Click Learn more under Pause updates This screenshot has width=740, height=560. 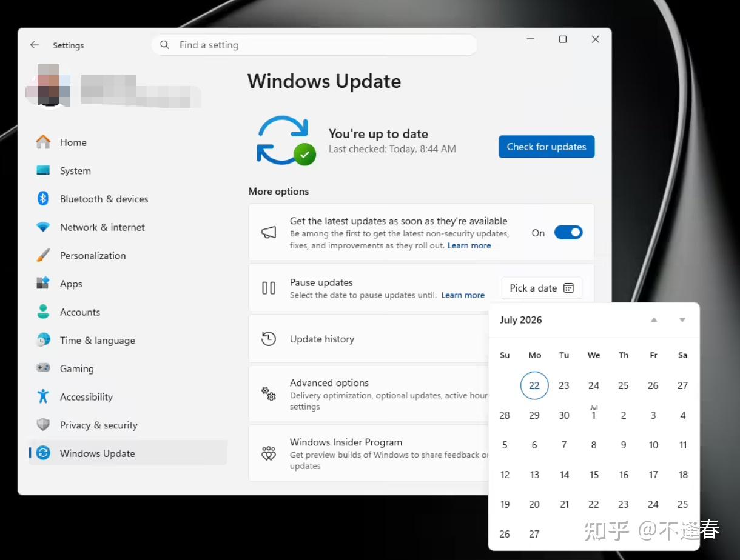pyautogui.click(x=463, y=295)
